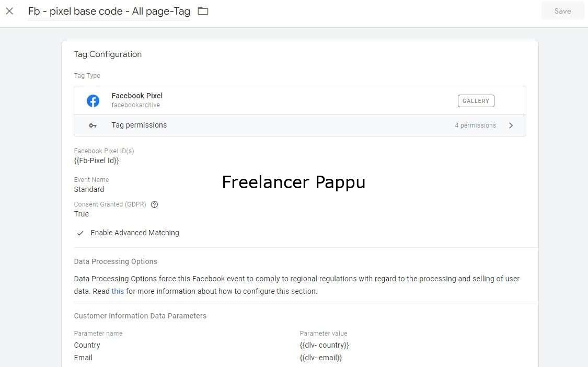Click the {{dlv- country}} parameter value
The width and height of the screenshot is (588, 367).
tap(325, 345)
